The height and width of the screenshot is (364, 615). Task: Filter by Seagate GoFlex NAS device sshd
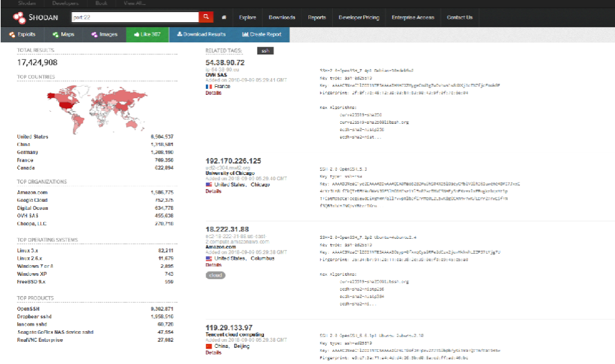point(55,332)
